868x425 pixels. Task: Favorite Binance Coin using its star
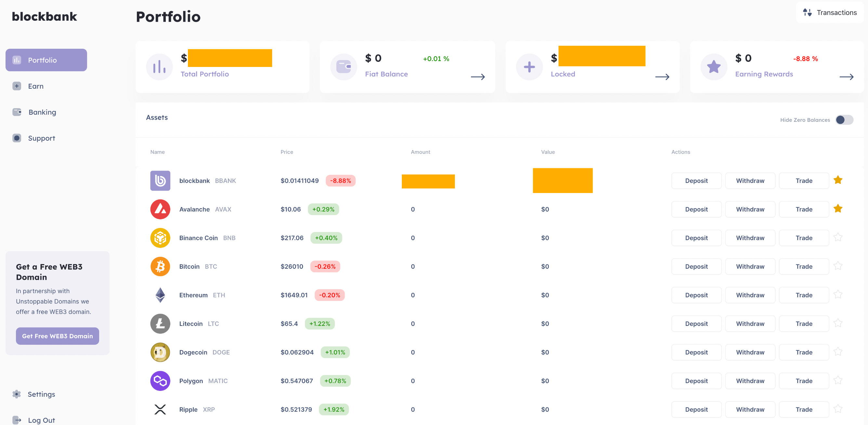(x=838, y=237)
